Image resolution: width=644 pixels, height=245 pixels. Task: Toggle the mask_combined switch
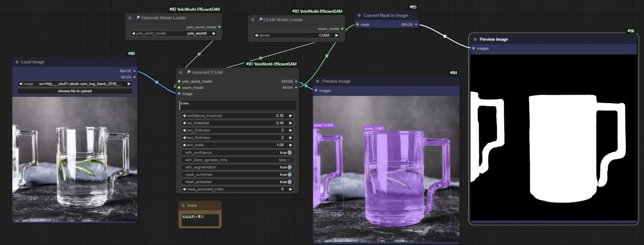pos(289,174)
